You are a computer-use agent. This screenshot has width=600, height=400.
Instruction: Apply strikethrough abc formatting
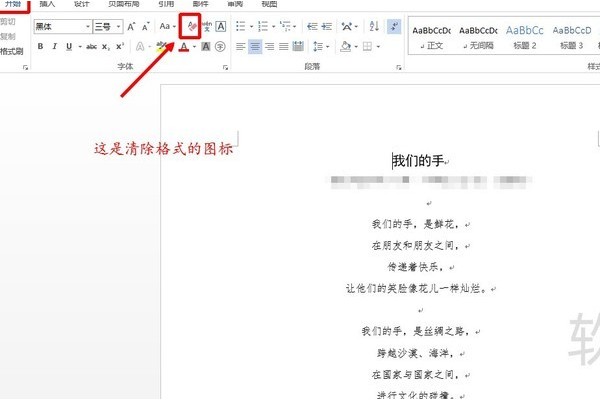pos(91,47)
